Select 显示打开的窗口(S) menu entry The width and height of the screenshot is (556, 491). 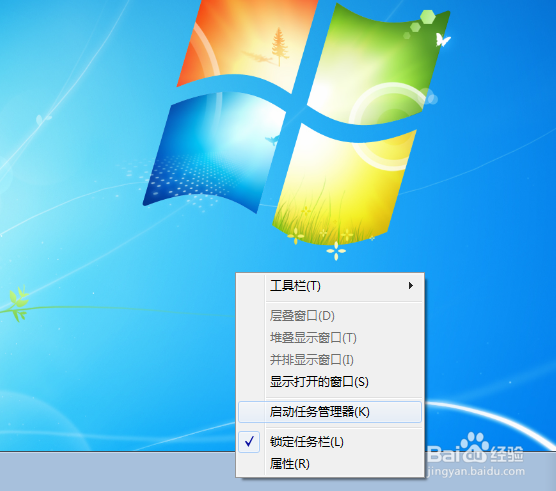(x=330, y=382)
